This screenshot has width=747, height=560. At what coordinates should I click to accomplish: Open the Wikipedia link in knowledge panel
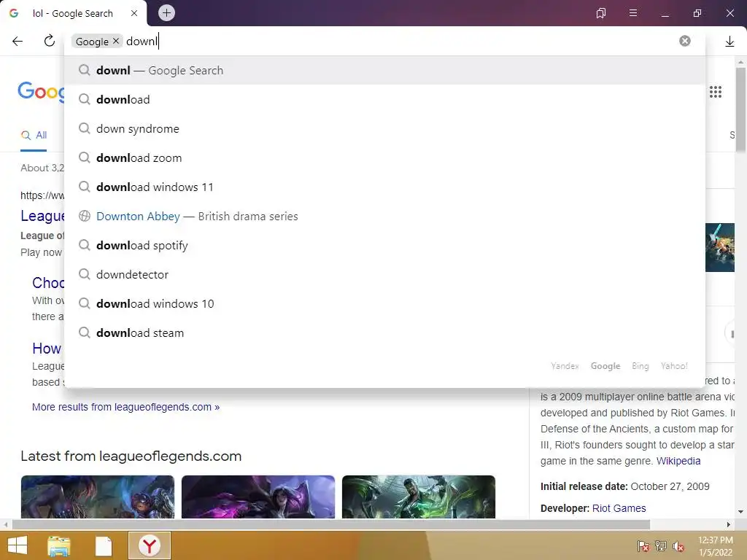point(678,461)
